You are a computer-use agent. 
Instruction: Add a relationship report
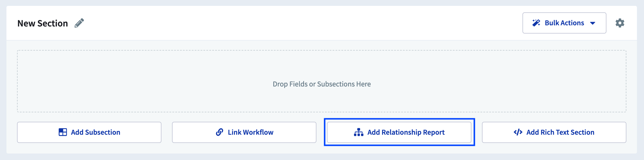[x=399, y=132]
